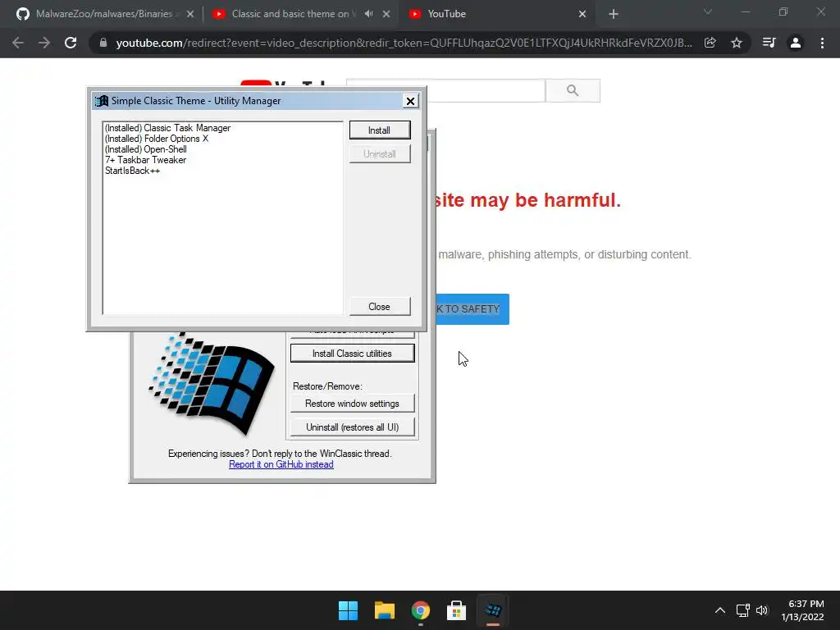This screenshot has height=630, width=840.
Task: Open Chrome from the taskbar
Action: [421, 610]
